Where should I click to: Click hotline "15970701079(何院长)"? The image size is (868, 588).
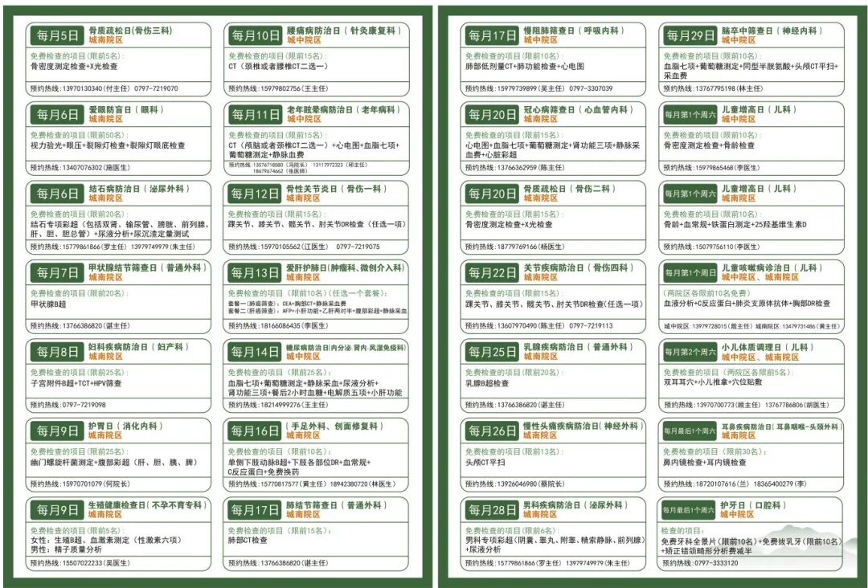click(96, 484)
